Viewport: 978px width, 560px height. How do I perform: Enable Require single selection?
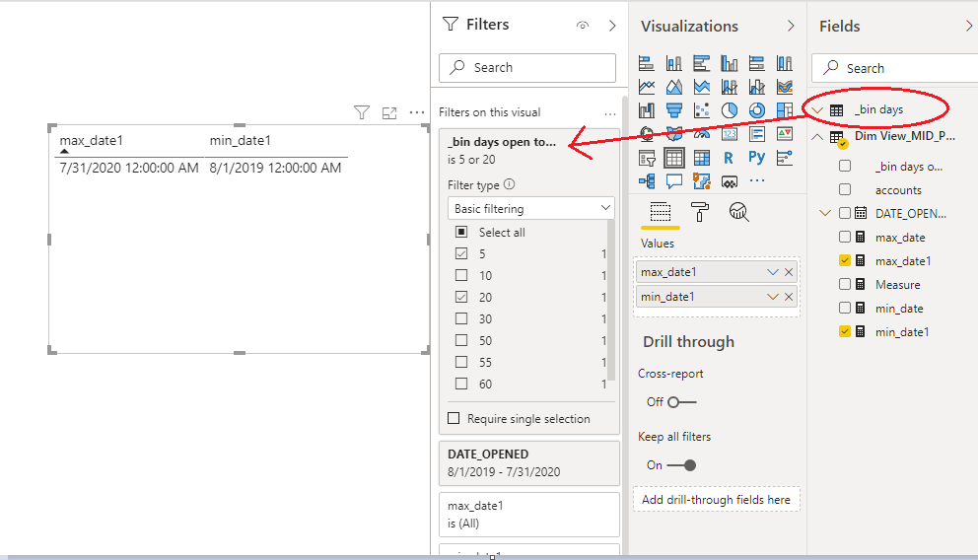(454, 418)
